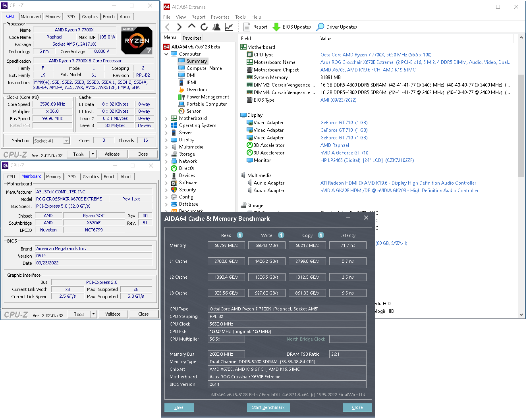This screenshot has height=420, width=527.
Task: Open the Tools dropdown arrow in lower CPU-Z
Action: 94,314
